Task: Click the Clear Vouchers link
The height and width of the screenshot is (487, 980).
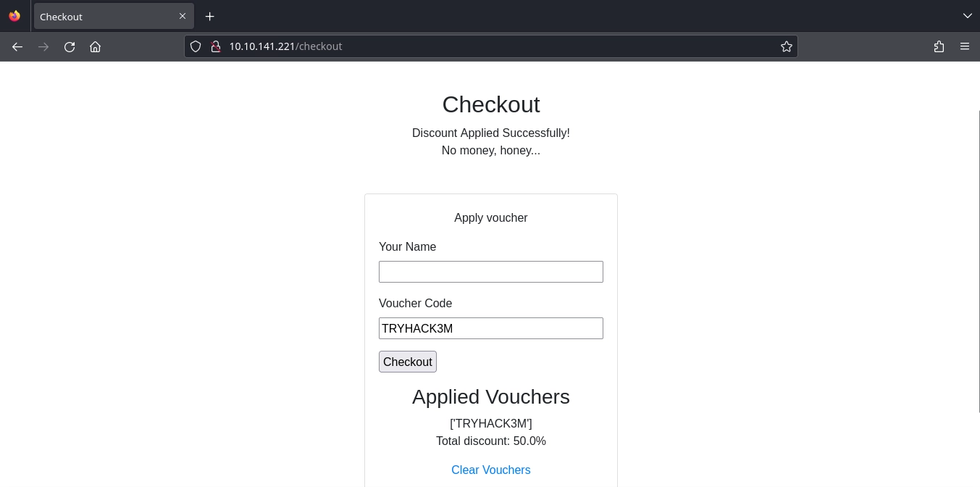Action: tap(491, 470)
